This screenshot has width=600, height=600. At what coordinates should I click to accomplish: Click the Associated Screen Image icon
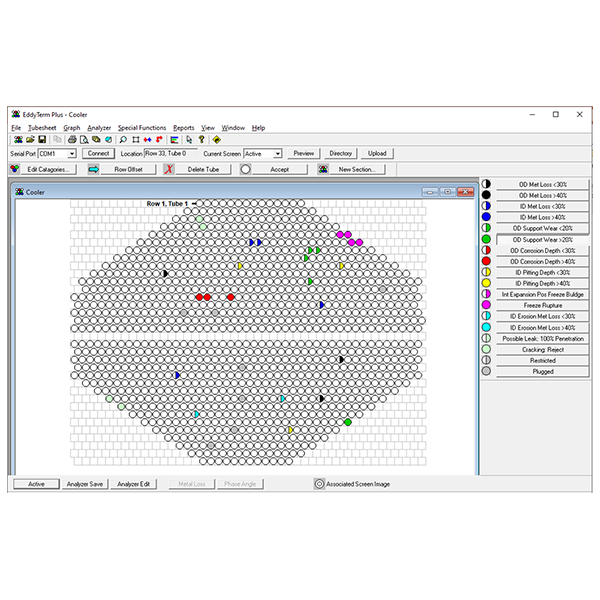pos(319,484)
